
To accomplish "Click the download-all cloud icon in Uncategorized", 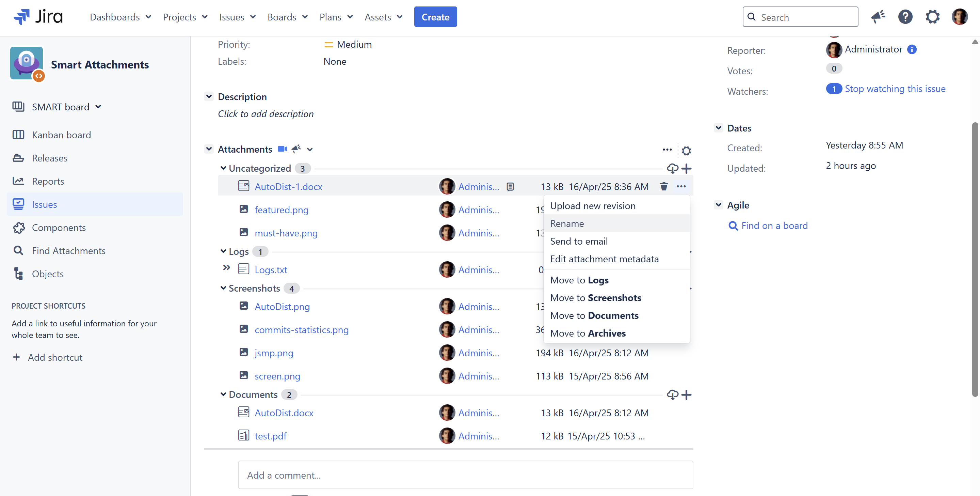I will (672, 168).
